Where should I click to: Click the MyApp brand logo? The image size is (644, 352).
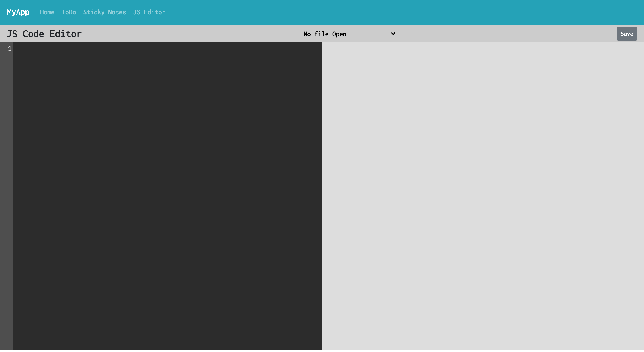click(x=18, y=12)
